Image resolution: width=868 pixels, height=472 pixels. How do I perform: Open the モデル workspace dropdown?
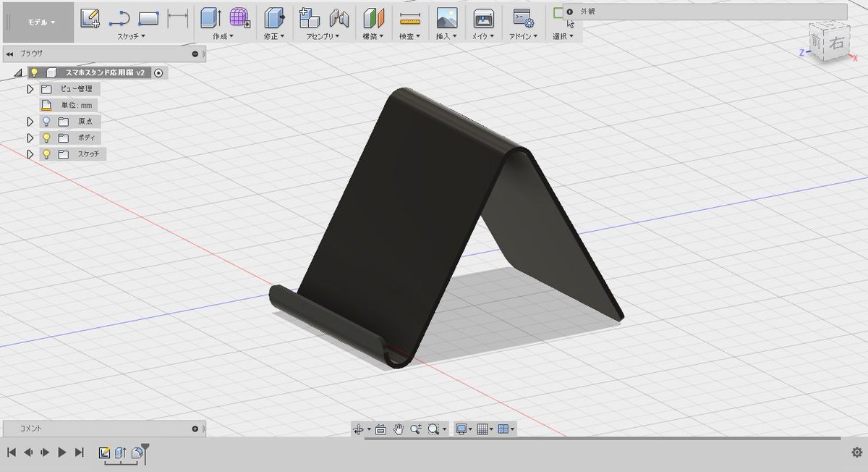click(x=41, y=22)
